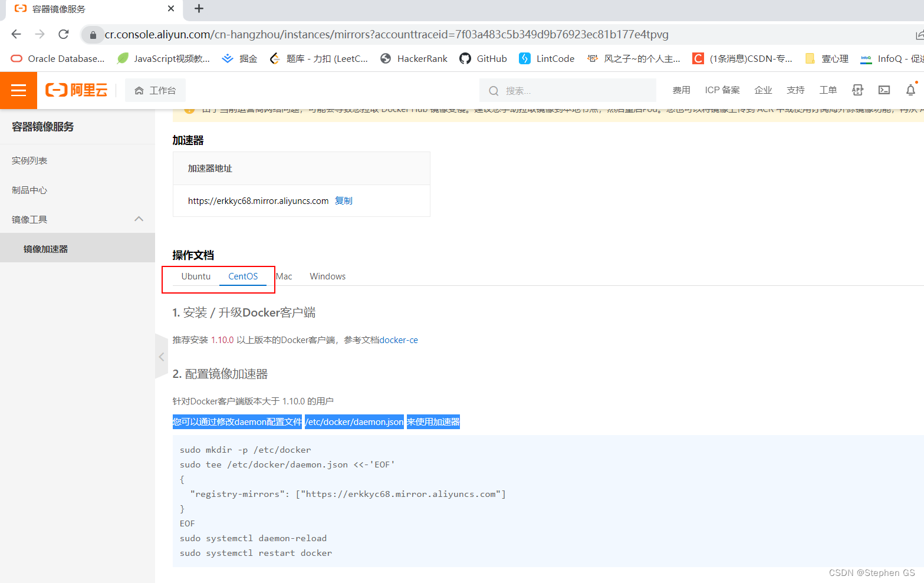Click the page share icon in address bar
Screen dimensions: 924x583
919,35
